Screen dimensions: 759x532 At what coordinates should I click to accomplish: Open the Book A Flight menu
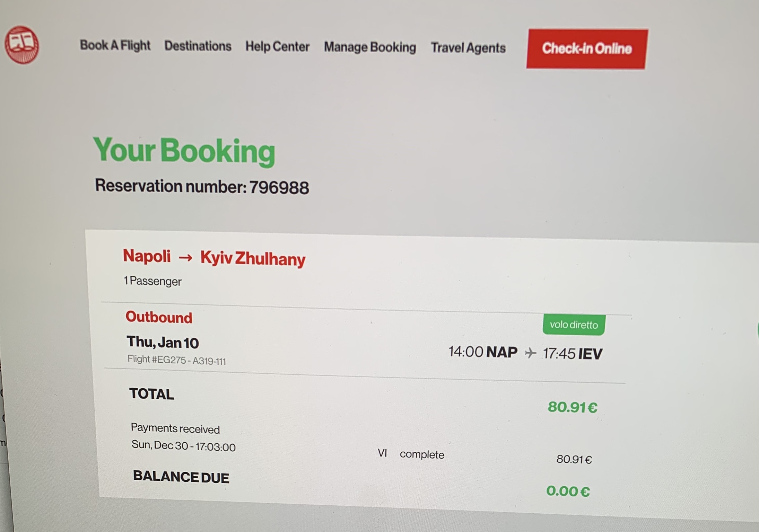point(115,45)
